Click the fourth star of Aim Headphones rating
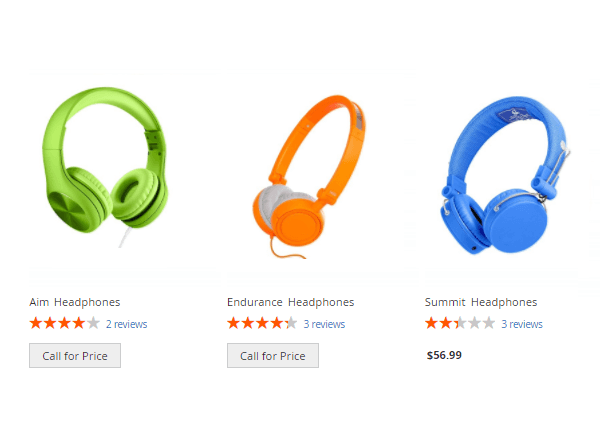 click(79, 323)
